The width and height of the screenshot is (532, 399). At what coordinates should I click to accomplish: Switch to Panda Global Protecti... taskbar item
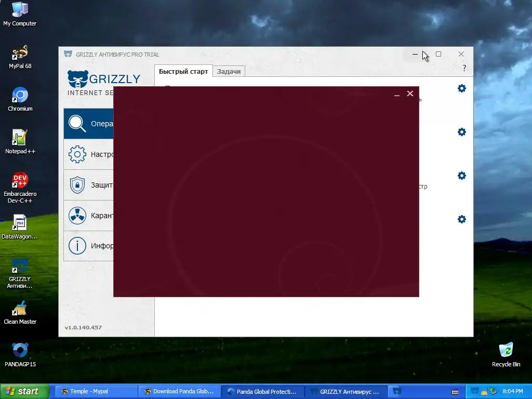263,392
